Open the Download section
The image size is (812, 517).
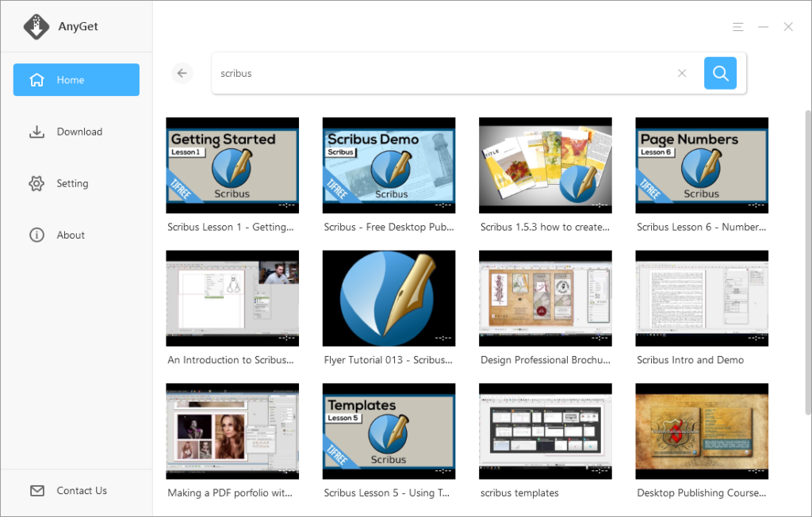pos(76,132)
